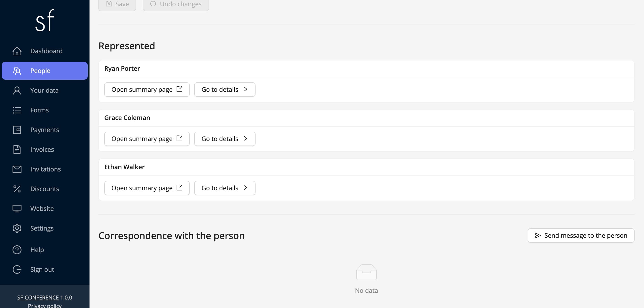Open summary page for Ethan Walker
644x308 pixels.
click(147, 188)
